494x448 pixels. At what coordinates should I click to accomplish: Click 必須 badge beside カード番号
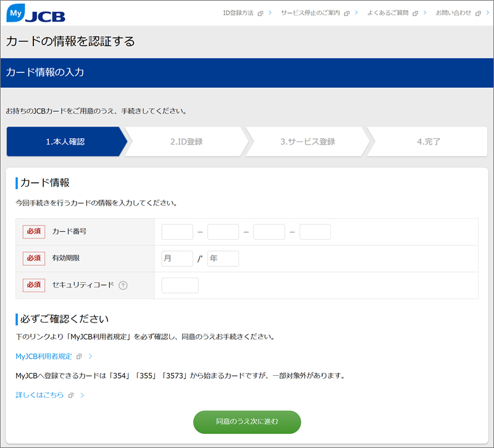[x=34, y=232]
